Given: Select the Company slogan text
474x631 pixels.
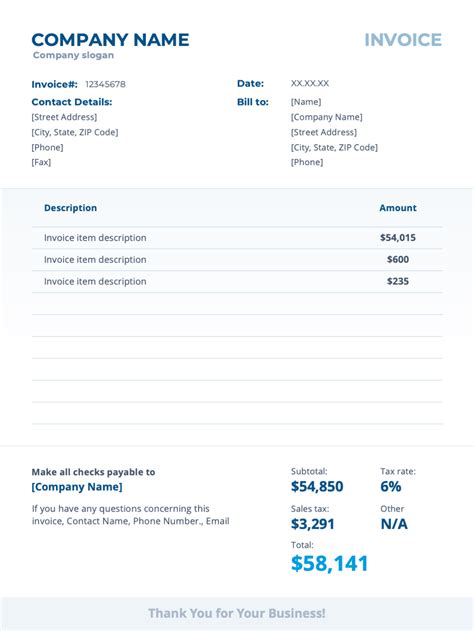Looking at the screenshot, I should pyautogui.click(x=73, y=55).
